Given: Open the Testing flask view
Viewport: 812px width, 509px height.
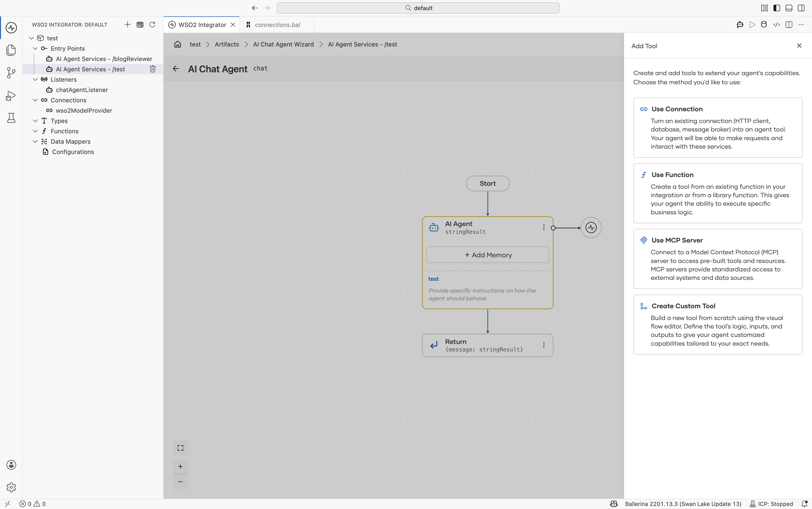Looking at the screenshot, I should click(11, 118).
